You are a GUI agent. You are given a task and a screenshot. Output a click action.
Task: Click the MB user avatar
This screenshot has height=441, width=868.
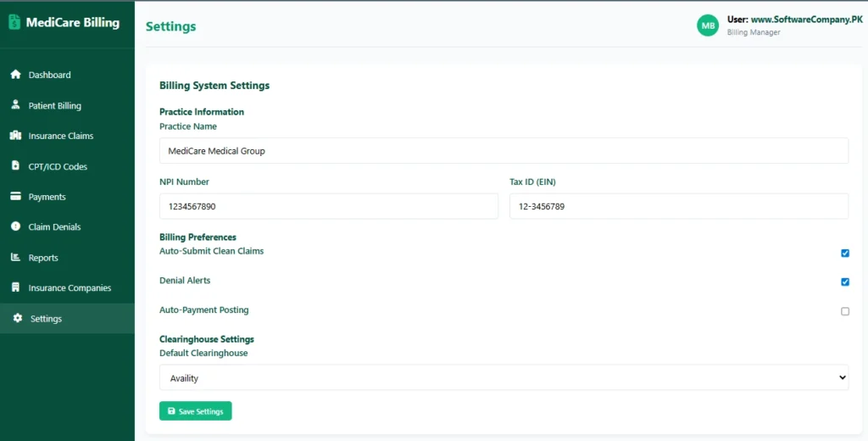(x=708, y=25)
